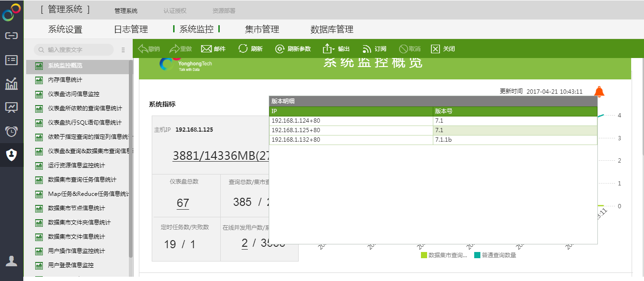Open the list options menu beside search box
The height and width of the screenshot is (281, 644).
(x=123, y=50)
